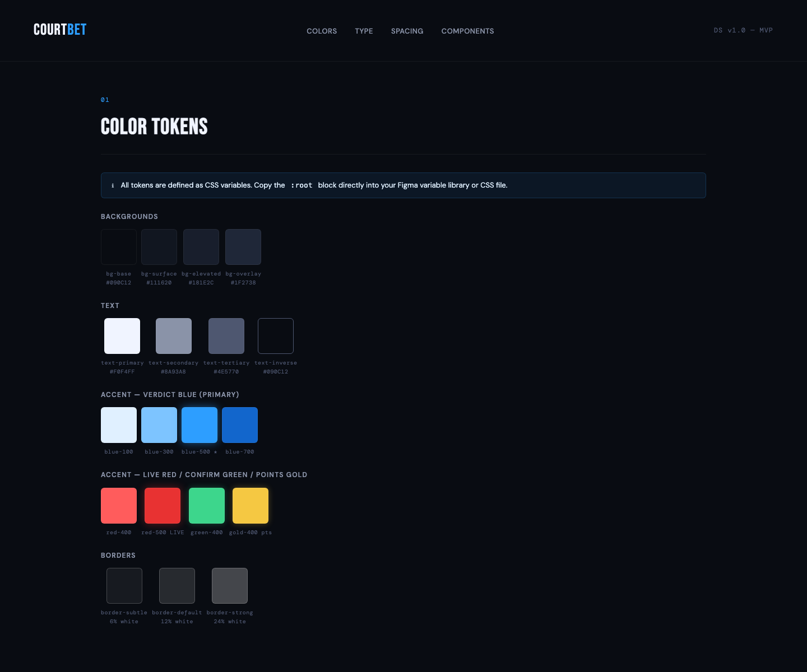Screen dimensions: 807x672
Task: Pick the bg-elevated swatch
Action: [x=201, y=247]
